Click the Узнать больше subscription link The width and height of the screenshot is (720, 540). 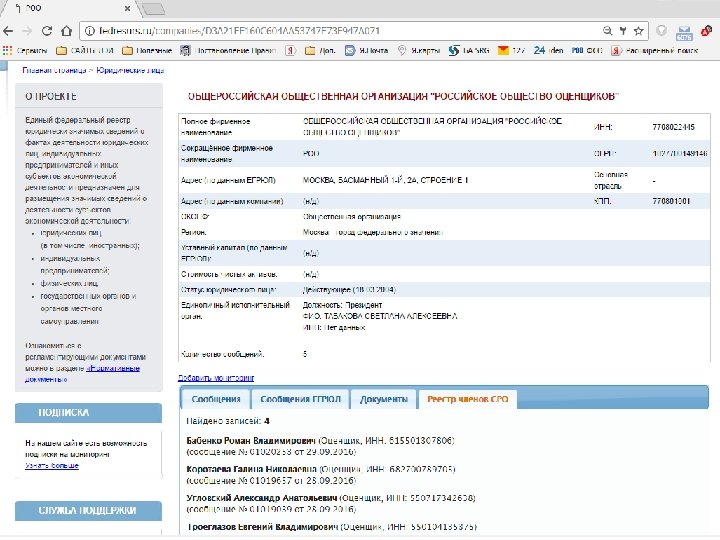52,466
